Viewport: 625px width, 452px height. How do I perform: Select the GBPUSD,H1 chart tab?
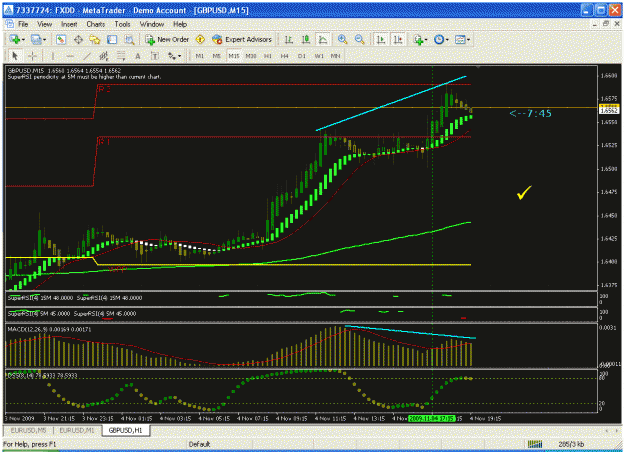point(126,430)
